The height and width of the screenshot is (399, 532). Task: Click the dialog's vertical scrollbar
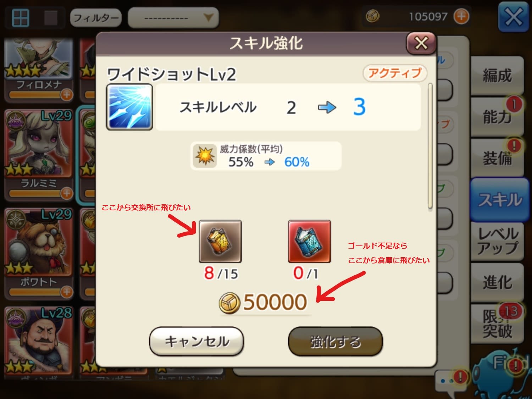[430, 146]
